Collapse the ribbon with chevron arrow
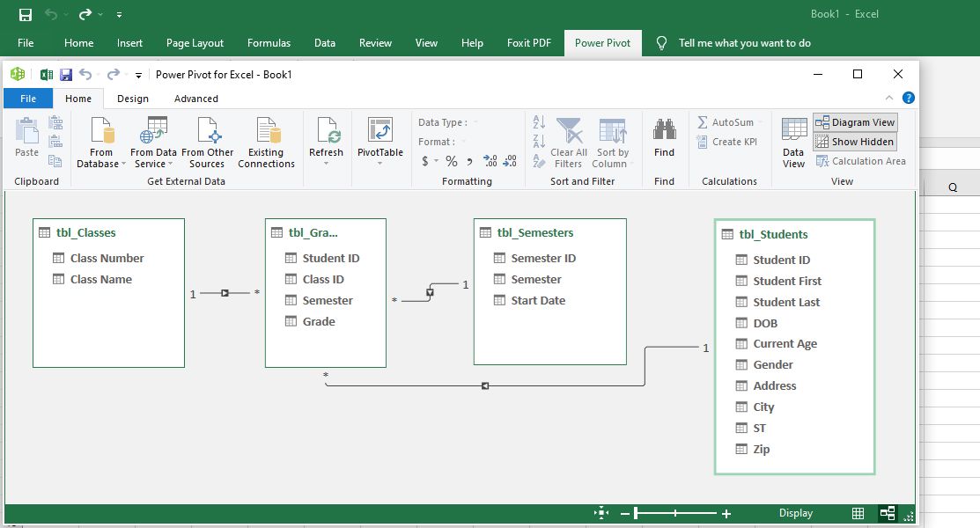The height and width of the screenshot is (528, 980). [x=888, y=98]
